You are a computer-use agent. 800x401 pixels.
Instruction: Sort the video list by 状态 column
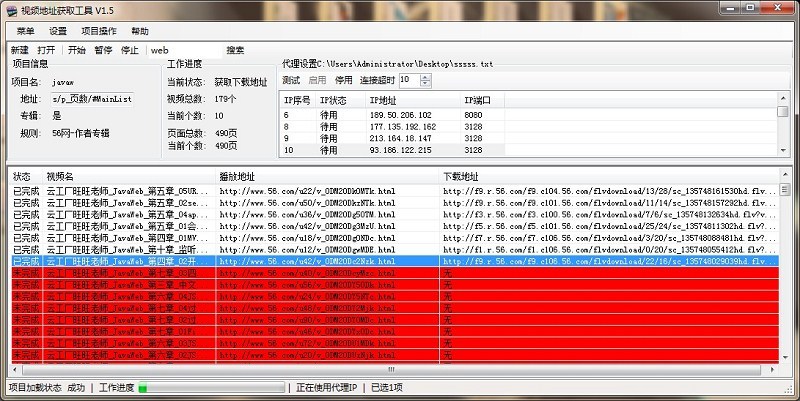click(22, 177)
